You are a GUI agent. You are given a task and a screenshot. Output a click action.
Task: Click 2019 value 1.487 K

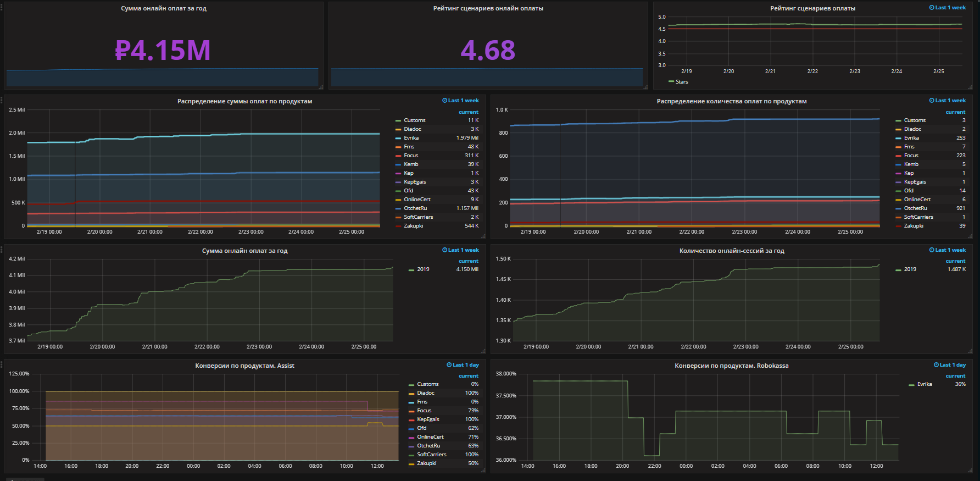[x=956, y=269]
